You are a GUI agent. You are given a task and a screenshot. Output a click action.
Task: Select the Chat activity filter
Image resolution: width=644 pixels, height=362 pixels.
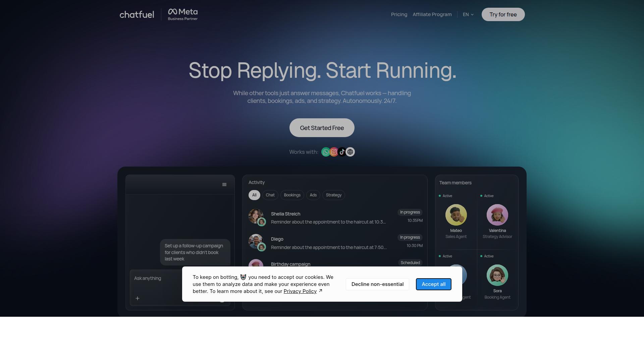(x=270, y=195)
